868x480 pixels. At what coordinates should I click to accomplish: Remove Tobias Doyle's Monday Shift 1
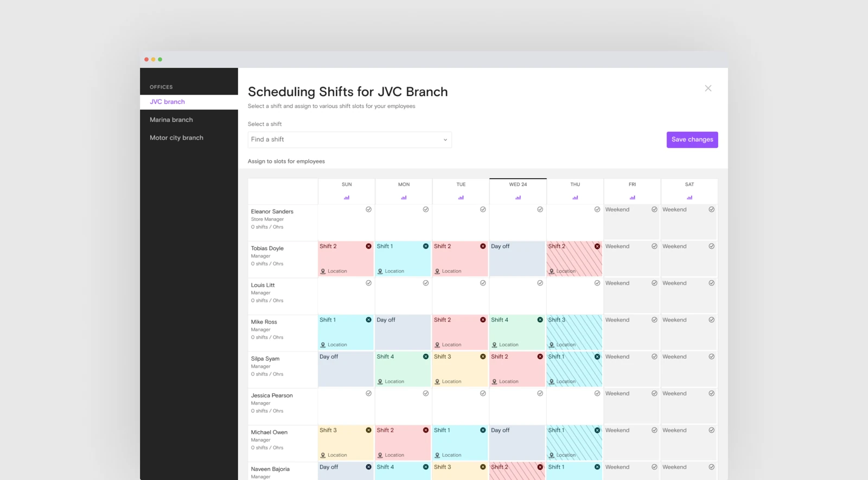pyautogui.click(x=426, y=247)
